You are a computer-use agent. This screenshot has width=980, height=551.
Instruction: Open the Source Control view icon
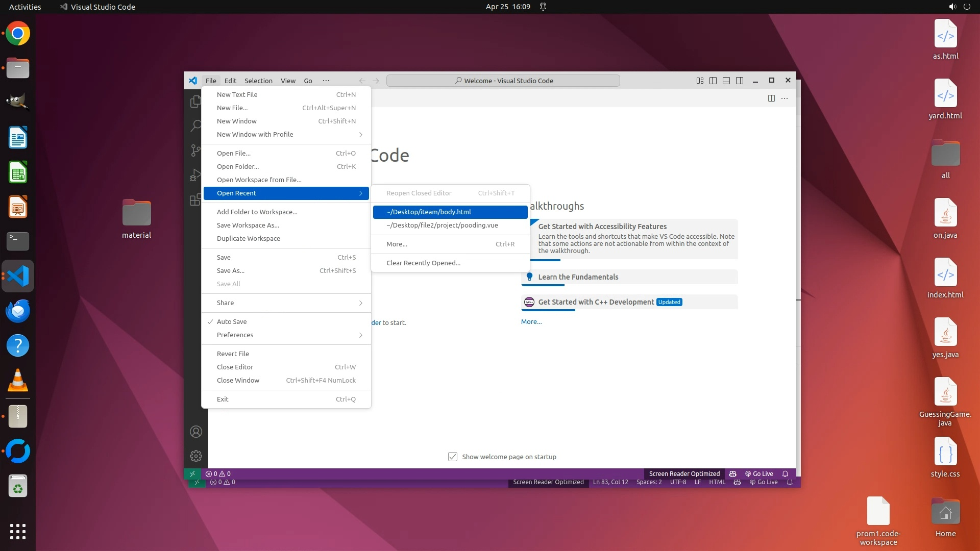(x=195, y=150)
